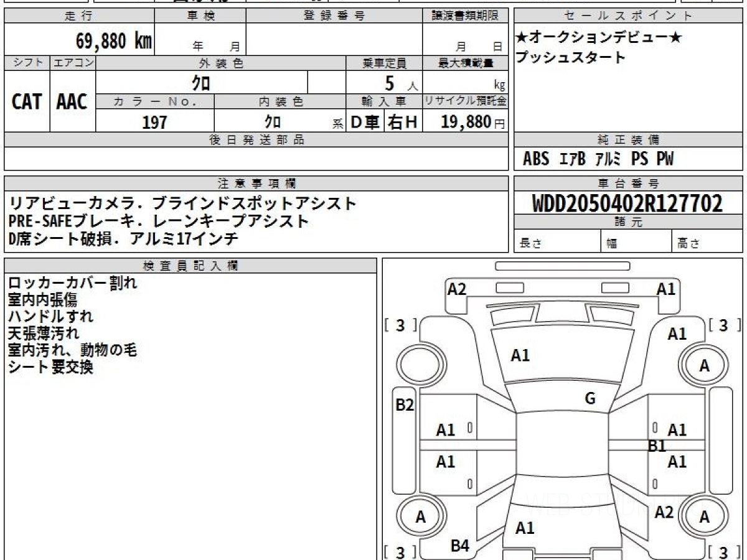Select the セールスポイント header
The height and width of the screenshot is (560, 747).
(628, 16)
